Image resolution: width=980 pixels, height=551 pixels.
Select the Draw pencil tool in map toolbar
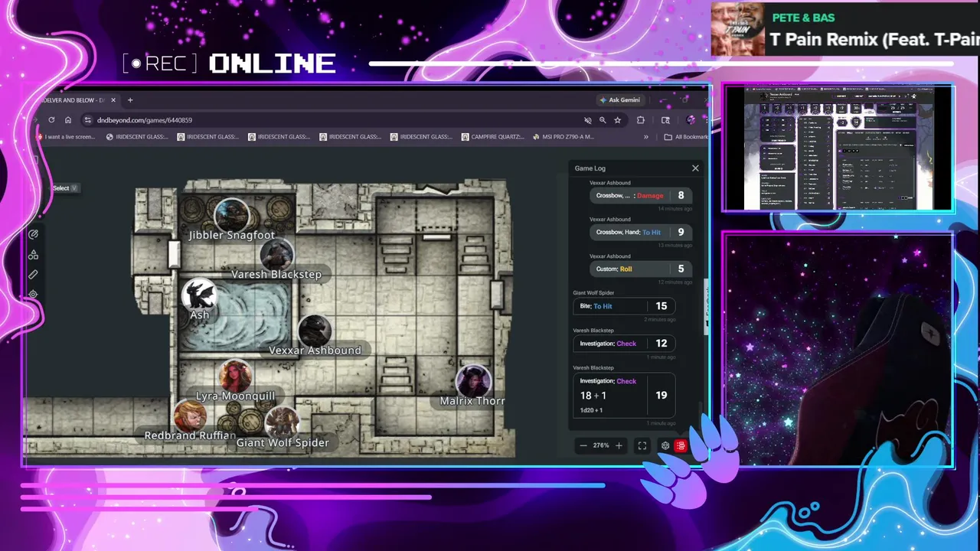click(33, 235)
